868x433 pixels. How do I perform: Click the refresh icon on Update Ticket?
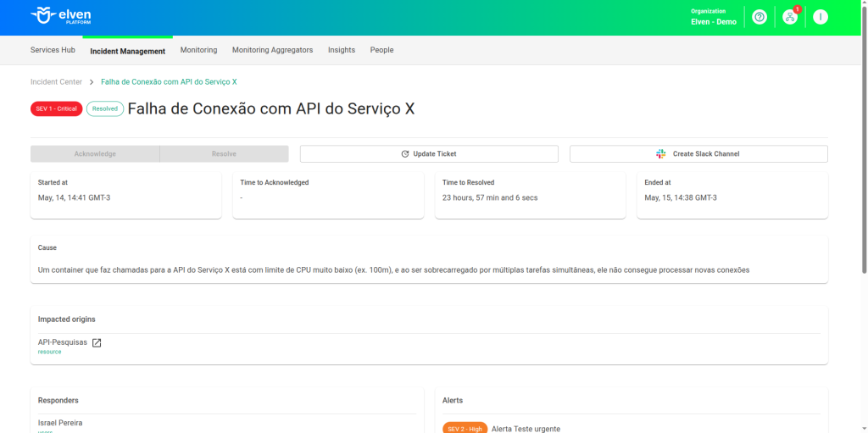coord(405,154)
